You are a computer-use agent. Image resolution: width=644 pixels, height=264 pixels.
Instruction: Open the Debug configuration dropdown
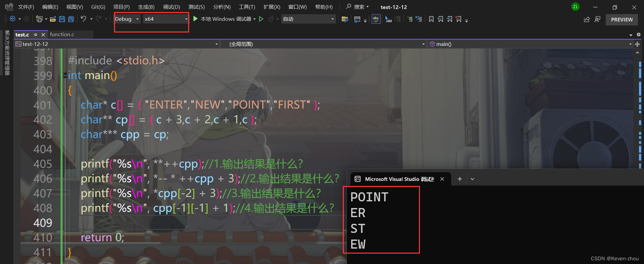click(127, 19)
